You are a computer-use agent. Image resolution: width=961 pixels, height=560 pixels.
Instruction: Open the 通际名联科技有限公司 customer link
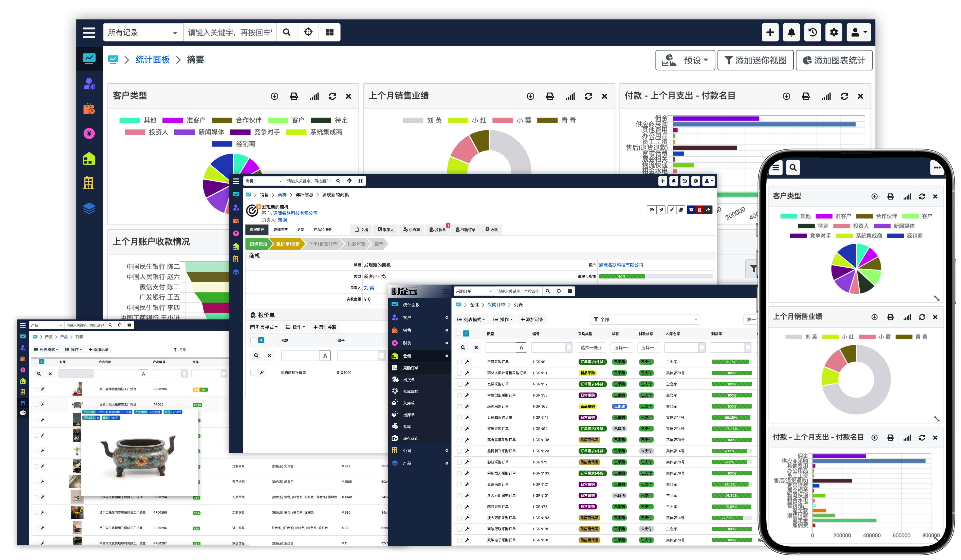pyautogui.click(x=295, y=213)
